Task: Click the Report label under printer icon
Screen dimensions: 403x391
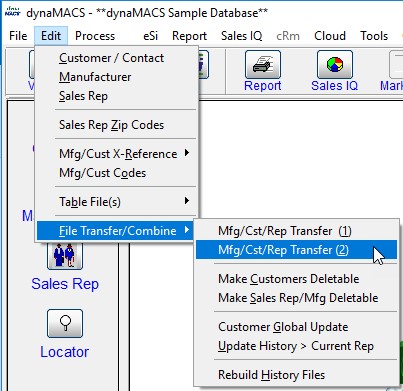Action: coord(263,86)
